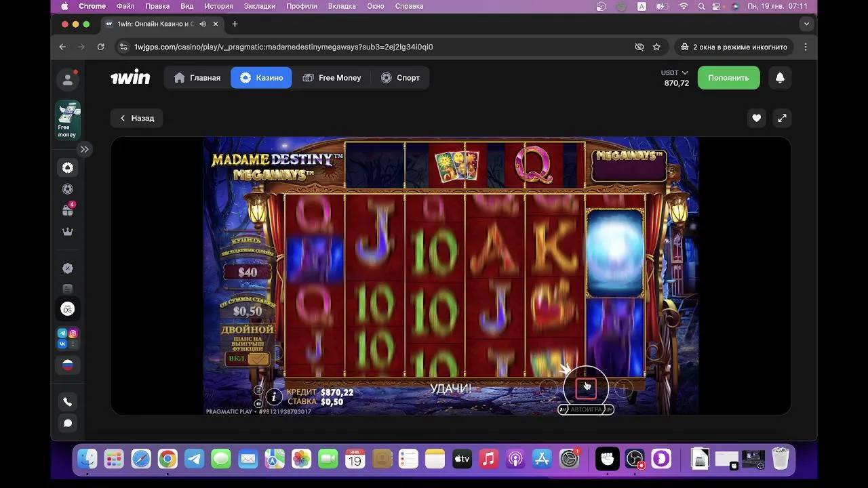
Task: Open the Закладки menu
Action: (x=260, y=6)
